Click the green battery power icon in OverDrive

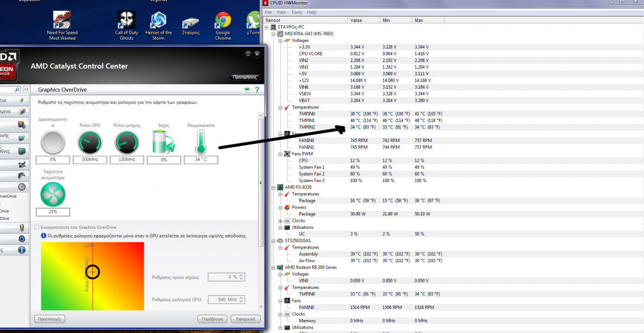point(164,143)
